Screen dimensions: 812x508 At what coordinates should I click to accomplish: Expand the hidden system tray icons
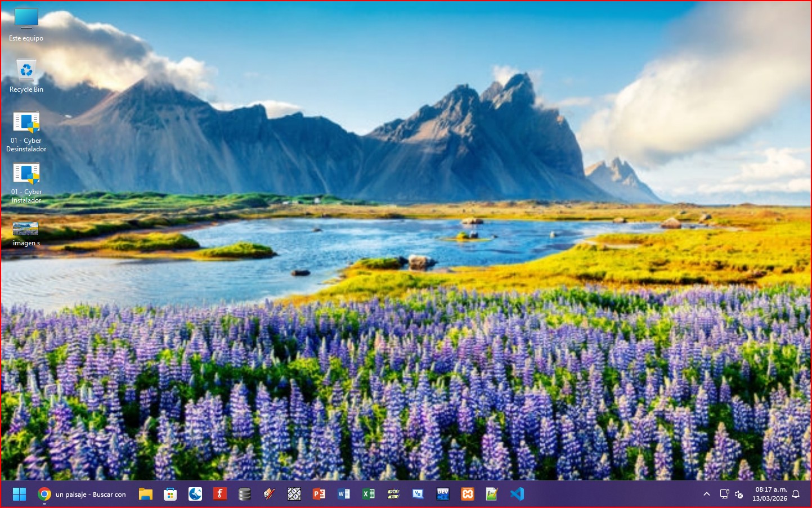coord(707,494)
